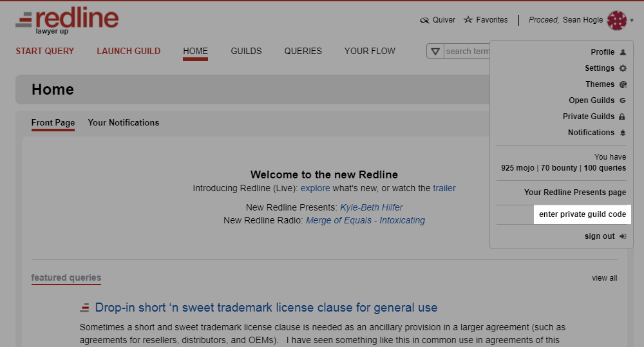Focus the search term field

click(467, 52)
